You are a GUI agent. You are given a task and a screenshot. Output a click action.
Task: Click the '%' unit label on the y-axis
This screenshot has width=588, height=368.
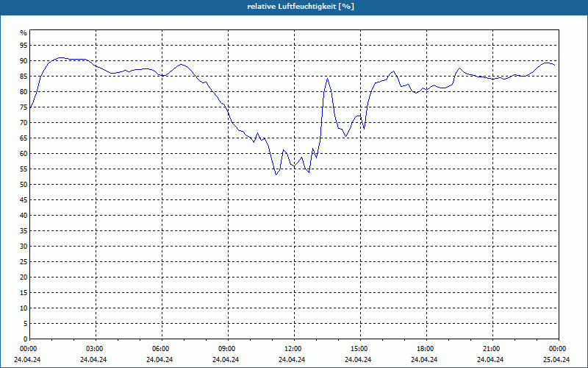coord(24,33)
